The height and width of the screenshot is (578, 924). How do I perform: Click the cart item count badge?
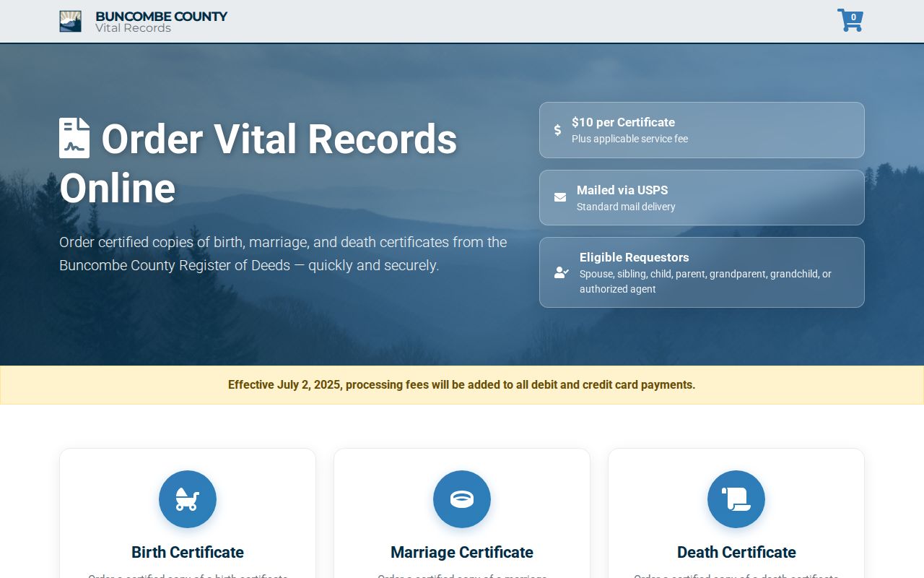point(853,17)
